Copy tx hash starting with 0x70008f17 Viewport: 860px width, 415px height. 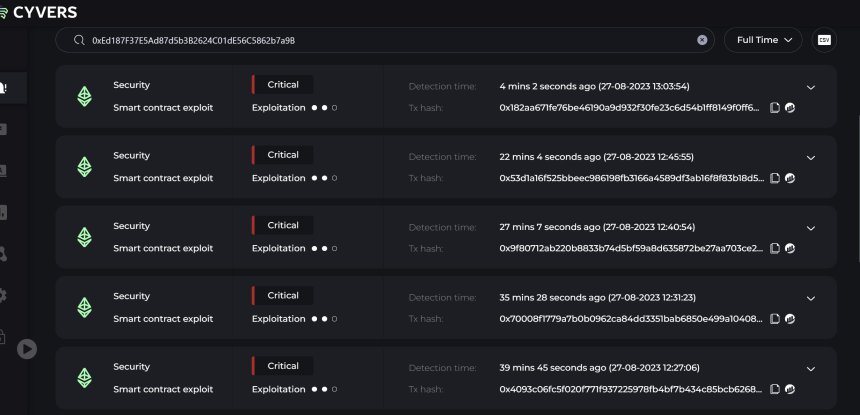coord(775,319)
